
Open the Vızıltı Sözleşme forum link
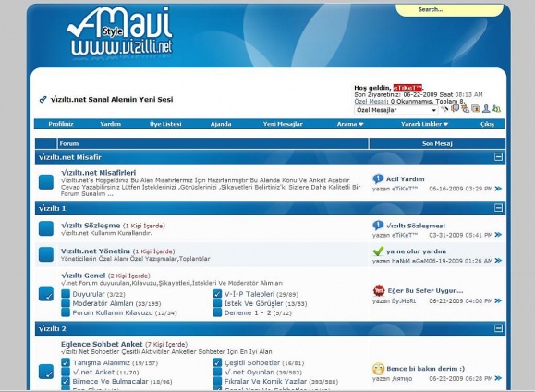tap(91, 226)
